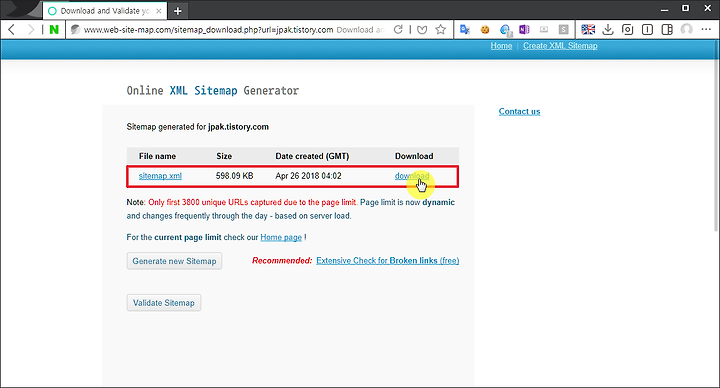
Task: Open the flag translation tool
Action: 588,30
